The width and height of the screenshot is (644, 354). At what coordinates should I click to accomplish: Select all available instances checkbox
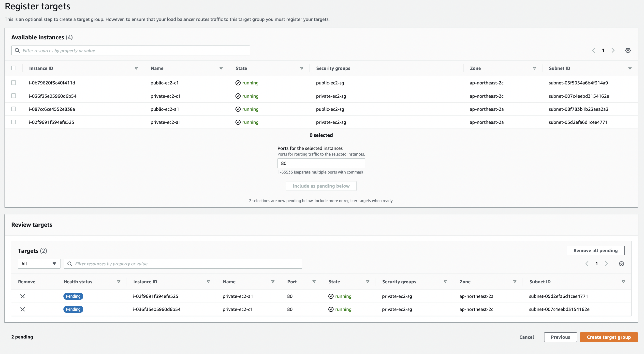click(14, 68)
